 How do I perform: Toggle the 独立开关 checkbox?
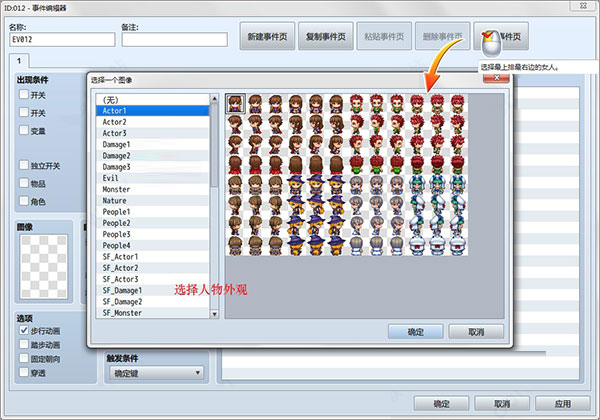pos(24,165)
